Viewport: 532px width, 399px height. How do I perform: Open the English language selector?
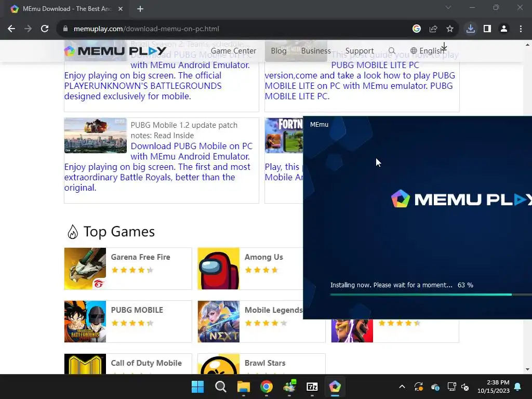coord(427,51)
